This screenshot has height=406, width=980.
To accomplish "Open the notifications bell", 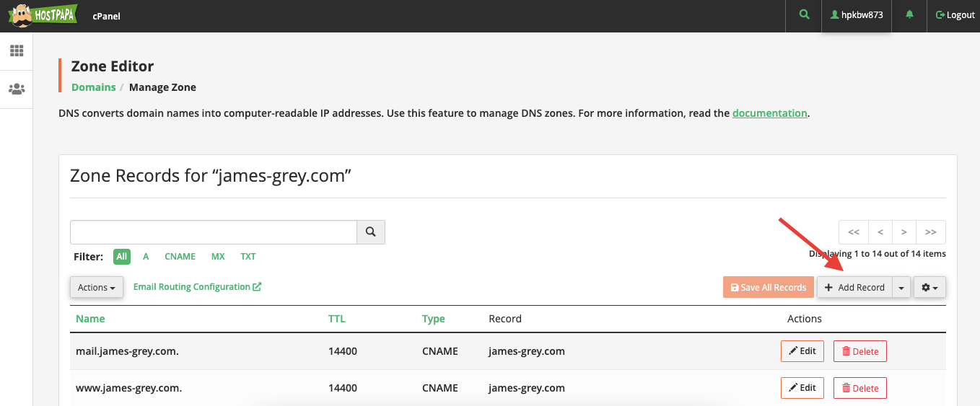I will 909,14.
